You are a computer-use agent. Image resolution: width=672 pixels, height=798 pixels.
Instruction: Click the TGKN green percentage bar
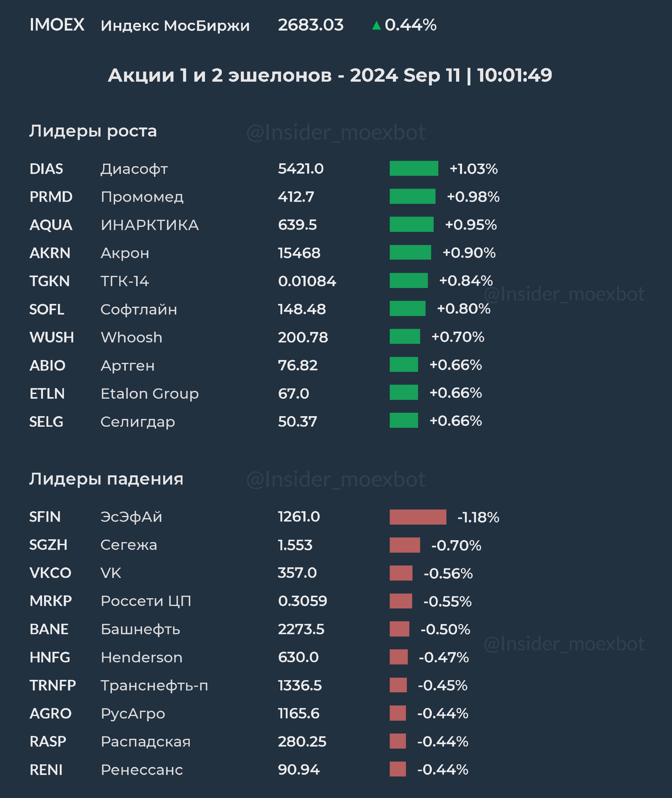click(x=408, y=281)
